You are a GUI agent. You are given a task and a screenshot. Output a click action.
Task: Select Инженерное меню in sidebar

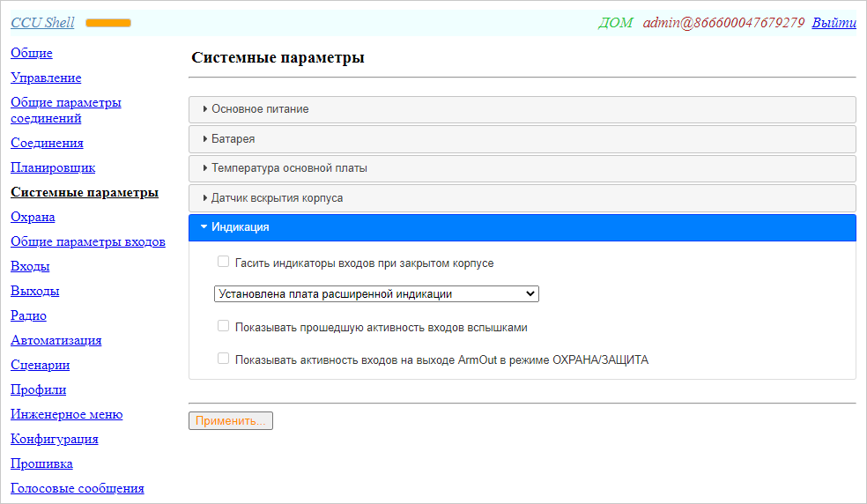click(67, 414)
